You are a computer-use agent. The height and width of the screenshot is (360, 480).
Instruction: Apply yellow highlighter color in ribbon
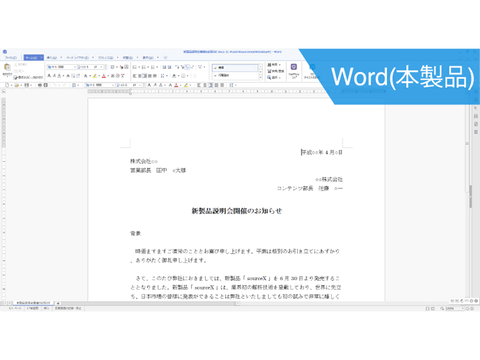[94, 76]
